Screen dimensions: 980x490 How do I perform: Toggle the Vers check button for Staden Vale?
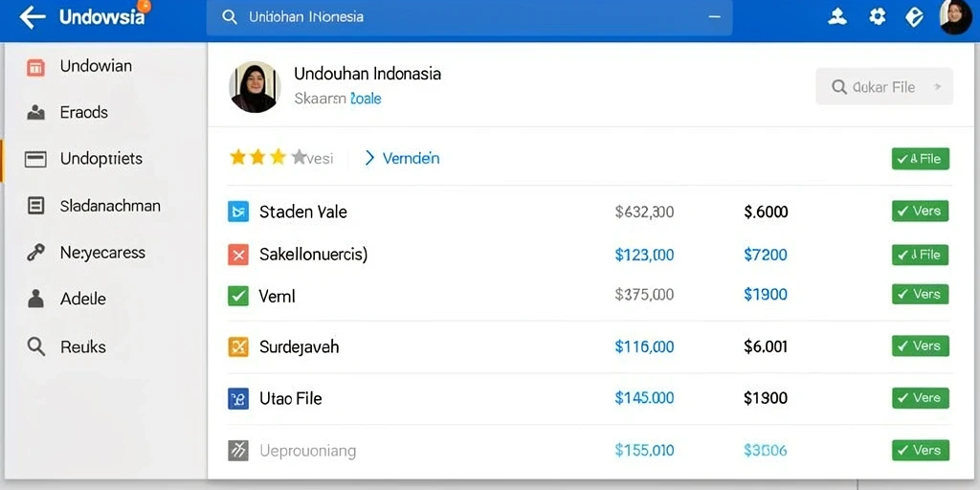click(920, 212)
